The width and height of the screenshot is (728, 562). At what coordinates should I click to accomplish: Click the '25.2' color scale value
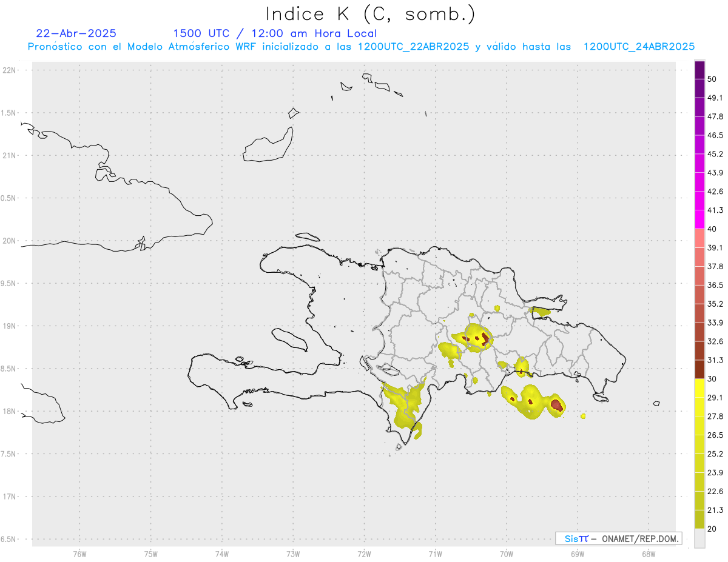pos(715,454)
